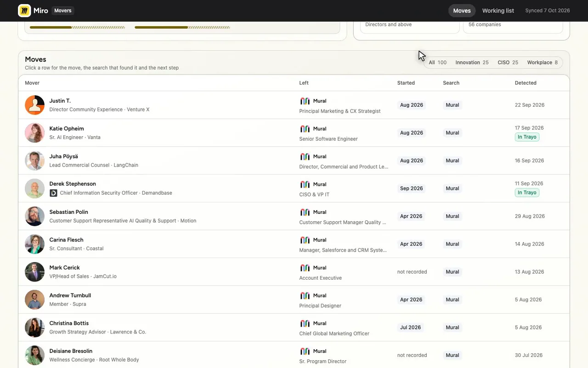This screenshot has height=368, width=588.
Task: Click Justin T.'s orange avatar
Action: 35,105
